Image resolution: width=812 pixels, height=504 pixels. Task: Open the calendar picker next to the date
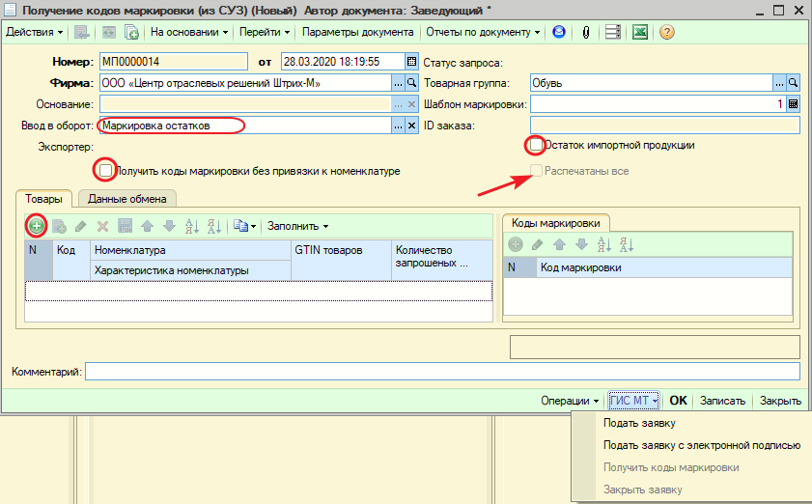tap(411, 62)
